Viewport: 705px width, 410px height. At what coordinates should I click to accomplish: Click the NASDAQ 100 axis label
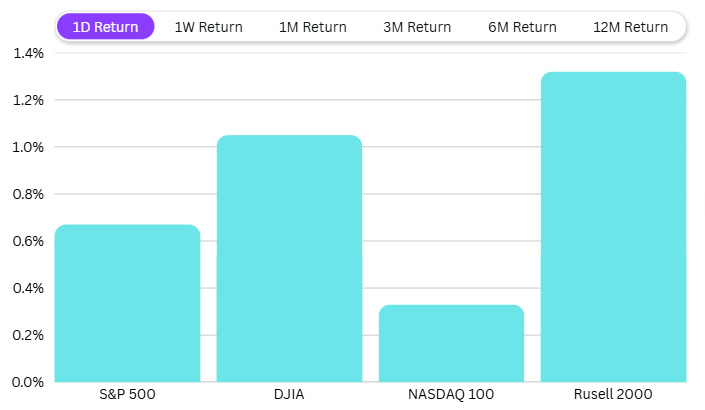pos(451,395)
